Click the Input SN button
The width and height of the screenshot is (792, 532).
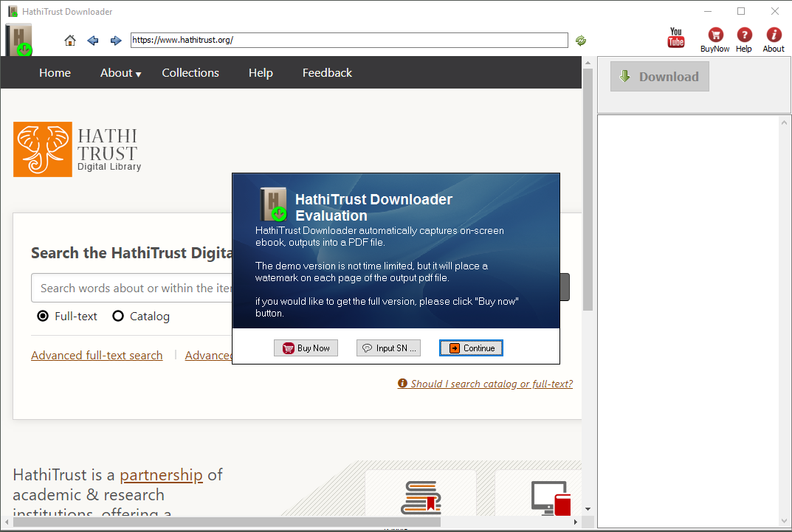click(x=388, y=348)
